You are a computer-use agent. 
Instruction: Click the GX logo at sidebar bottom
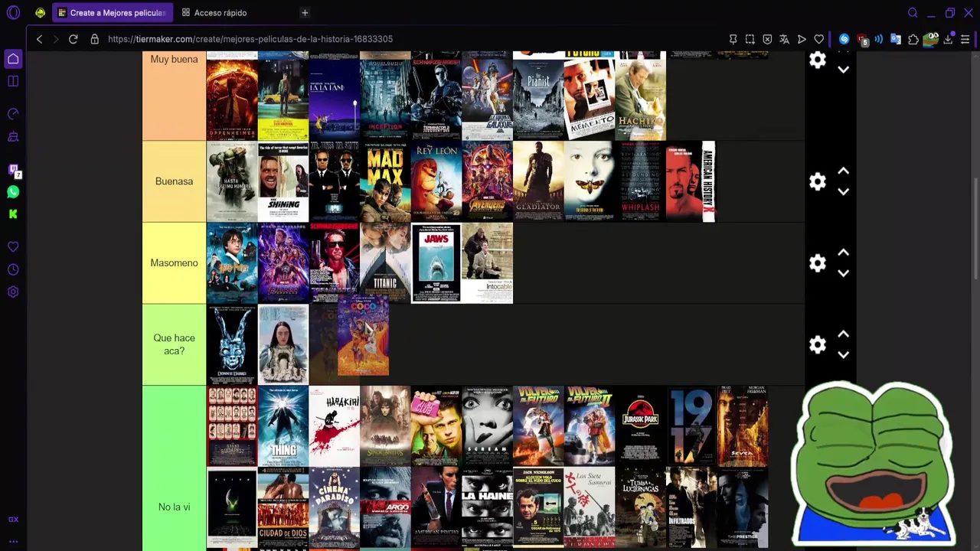point(13,520)
